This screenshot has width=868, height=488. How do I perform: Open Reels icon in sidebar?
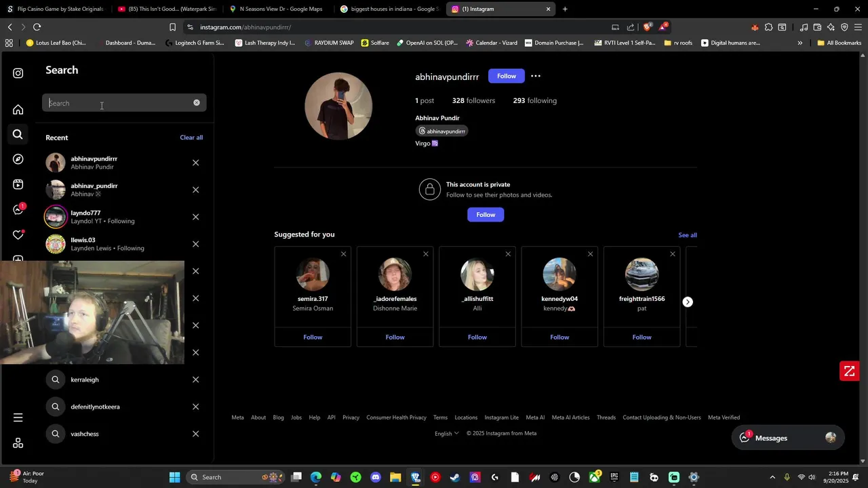pos(18,184)
